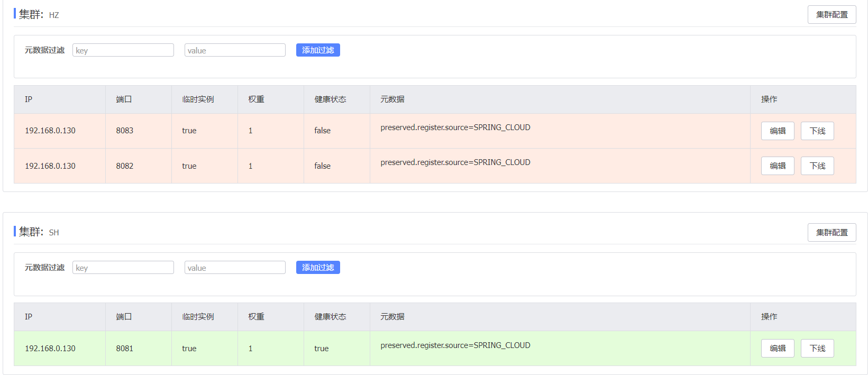Click health status false in 8082 row
Image resolution: width=868 pixels, height=375 pixels.
click(322, 166)
